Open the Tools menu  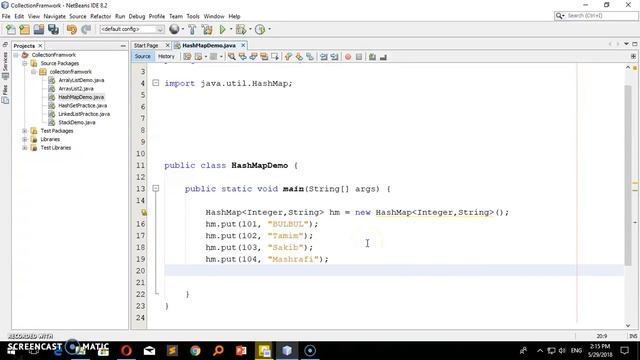[193, 16]
